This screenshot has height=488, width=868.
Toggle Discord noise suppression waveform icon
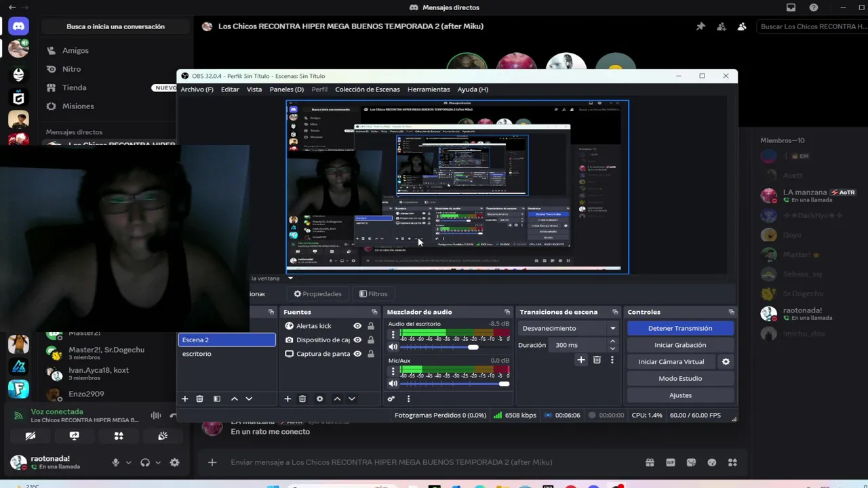point(156,415)
